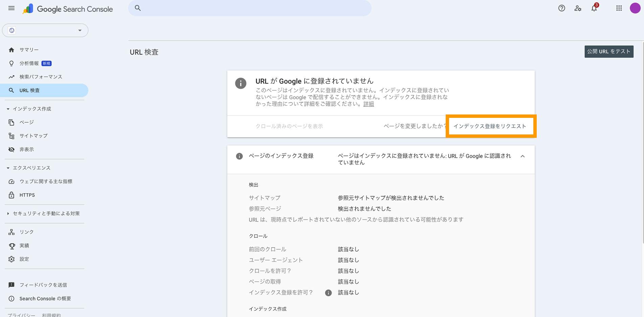Expand the セキュリティと手動による対策 section

click(8, 214)
